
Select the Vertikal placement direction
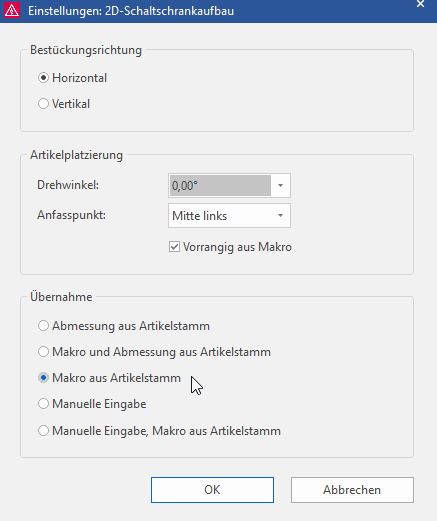[43, 104]
